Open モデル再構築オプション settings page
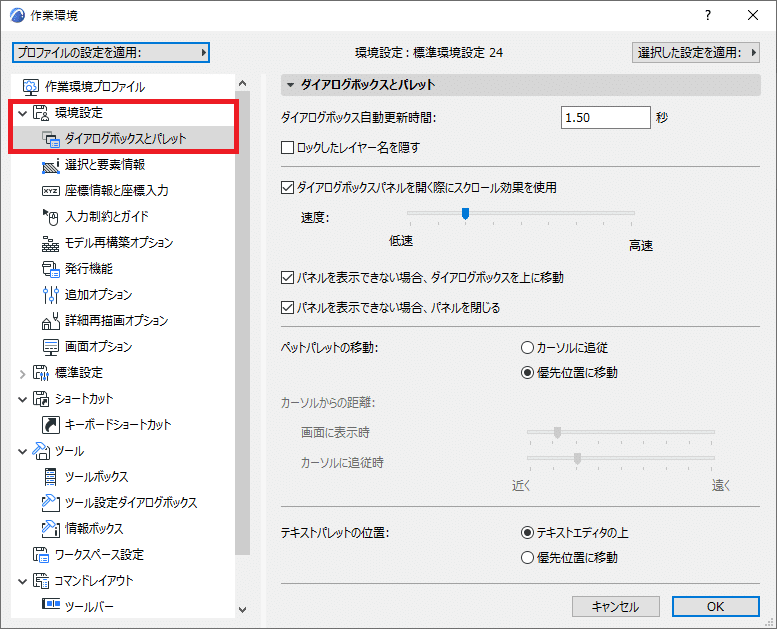Viewport: 777px width, 629px height. tap(119, 243)
